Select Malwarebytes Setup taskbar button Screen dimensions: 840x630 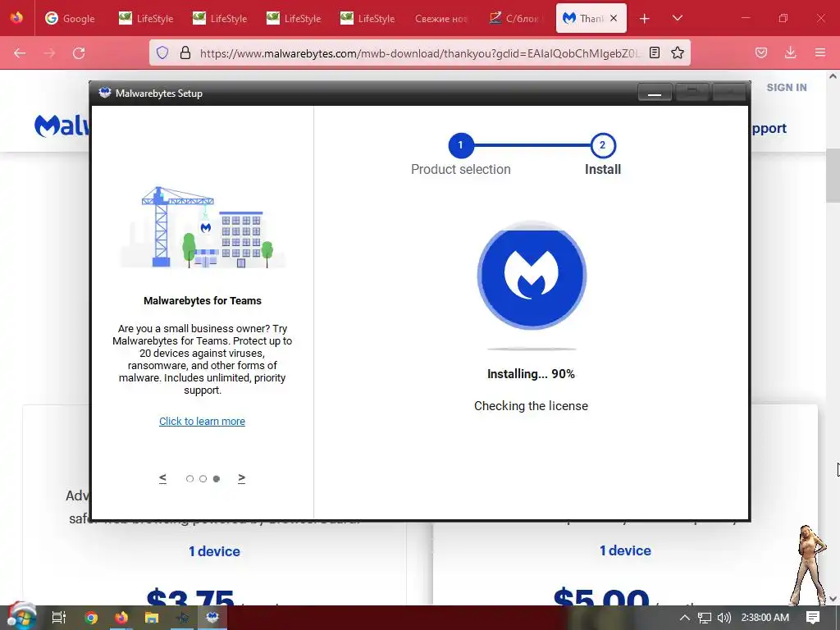point(212,617)
